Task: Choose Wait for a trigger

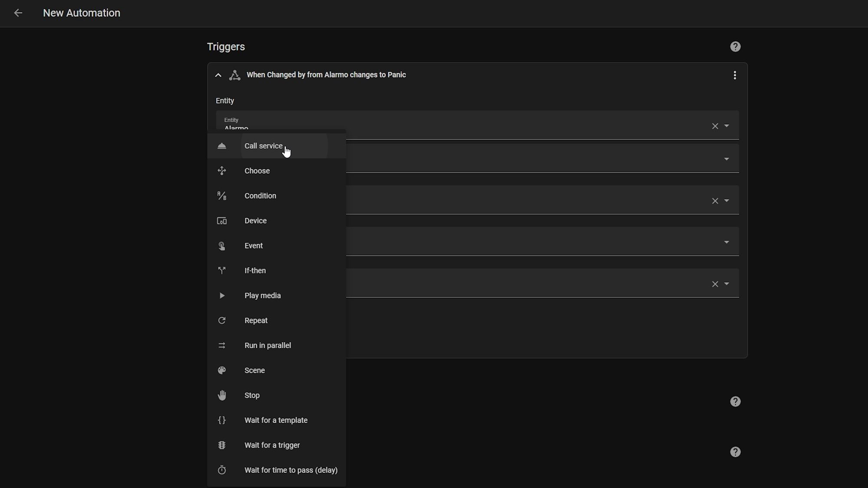Action: coord(276,445)
